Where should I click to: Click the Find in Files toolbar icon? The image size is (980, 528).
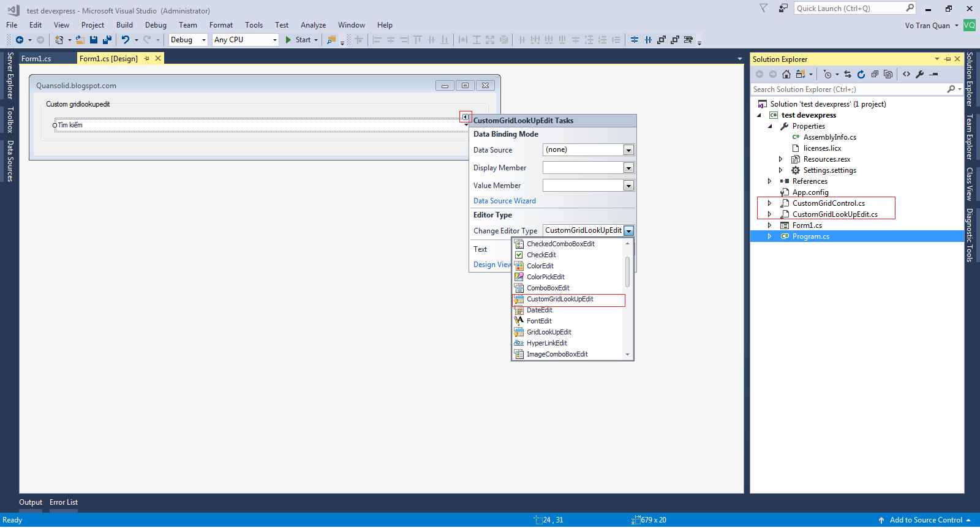tap(331, 40)
